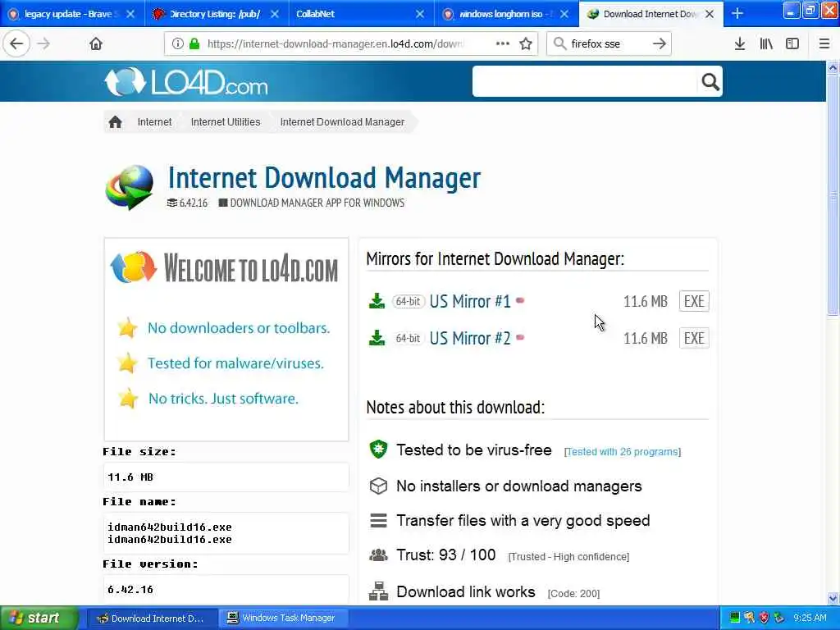Download from US Mirror #2 link
This screenshot has width=840, height=630.
click(x=470, y=338)
